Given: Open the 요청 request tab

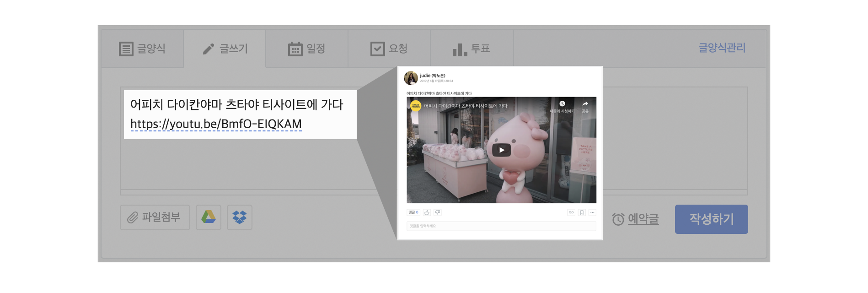Looking at the screenshot, I should coord(389,49).
